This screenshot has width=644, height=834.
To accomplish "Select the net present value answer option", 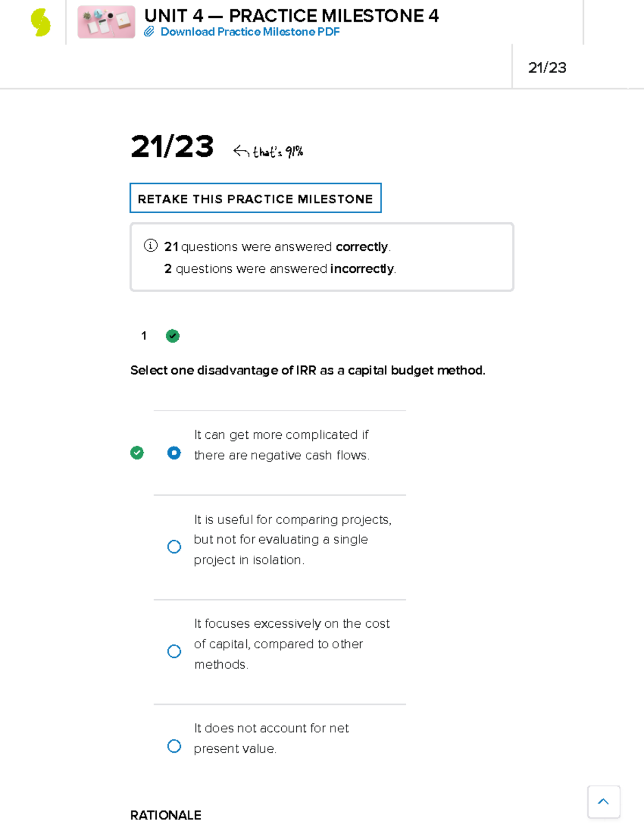I will tap(174, 745).
